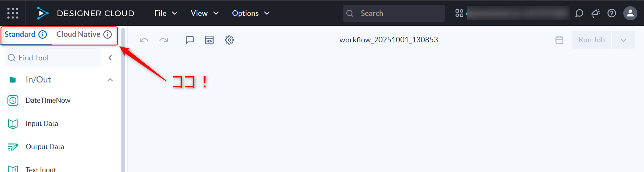Click the Run Job button
The height and width of the screenshot is (172, 644).
coord(591,40)
